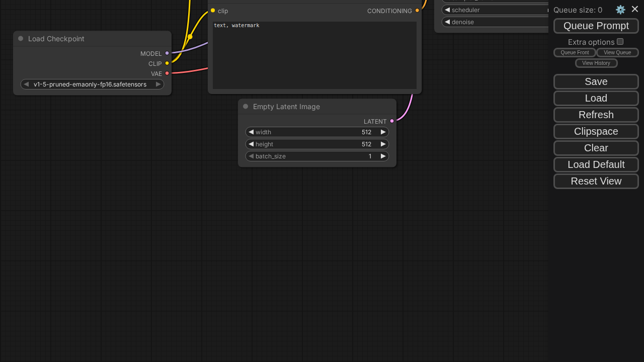Viewport: 644px width, 362px height.
Task: Collapse the Load Checkpoint node via its dot
Action: coord(21,39)
